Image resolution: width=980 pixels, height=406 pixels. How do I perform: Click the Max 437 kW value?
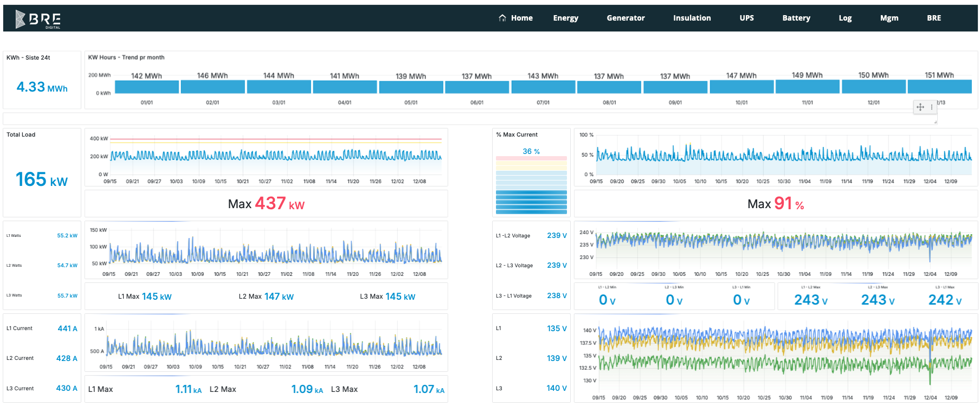tap(266, 203)
